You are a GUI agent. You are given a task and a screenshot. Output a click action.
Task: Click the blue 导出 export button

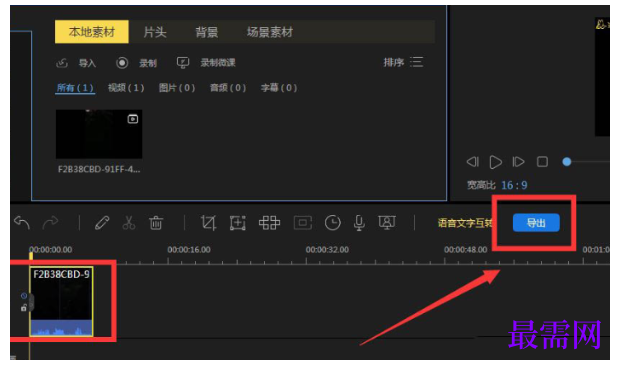[x=536, y=223]
